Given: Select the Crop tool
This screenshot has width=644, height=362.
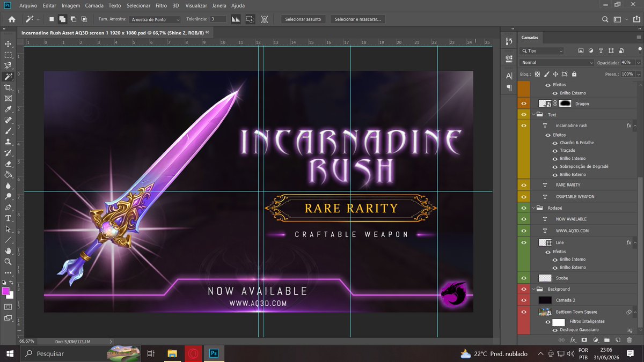Looking at the screenshot, I should pos(8,87).
